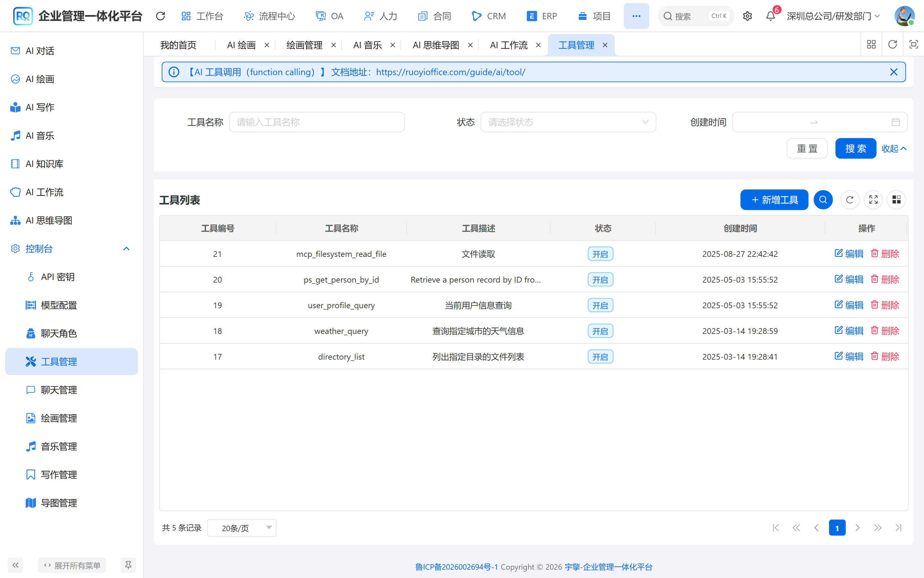Switch to the 我的首页 tab
The height and width of the screenshot is (578, 924).
pos(178,45)
